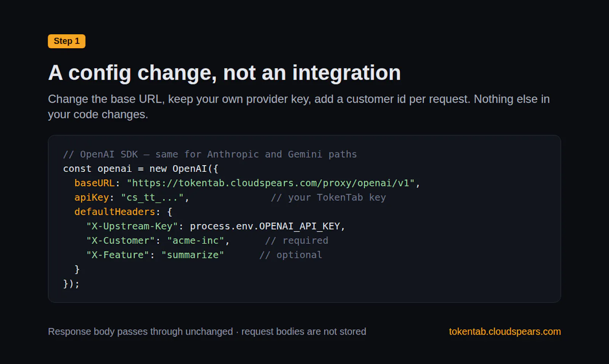Click the "X-Customer" header name
This screenshot has width=609, height=364.
pos(121,241)
